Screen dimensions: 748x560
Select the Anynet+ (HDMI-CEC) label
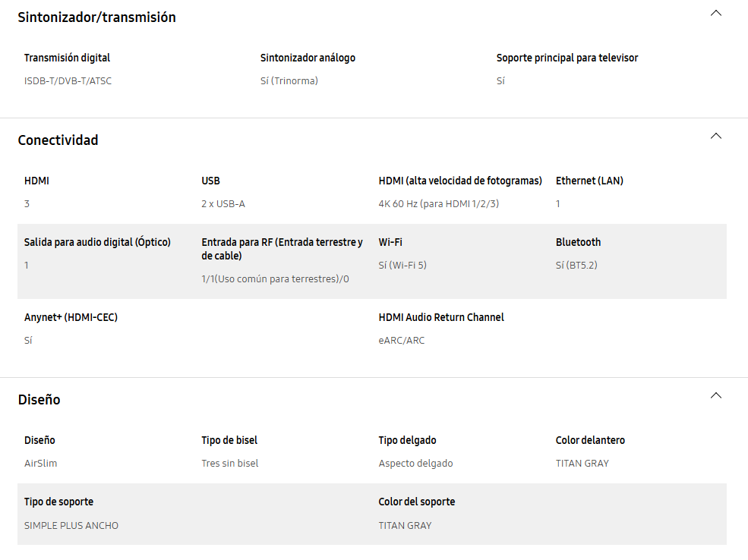pos(71,317)
